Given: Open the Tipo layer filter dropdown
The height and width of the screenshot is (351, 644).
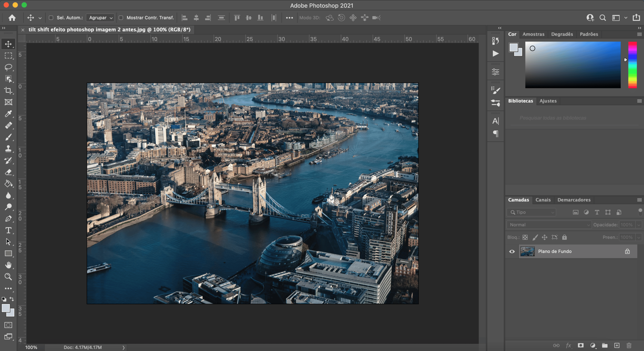Looking at the screenshot, I should click(531, 212).
